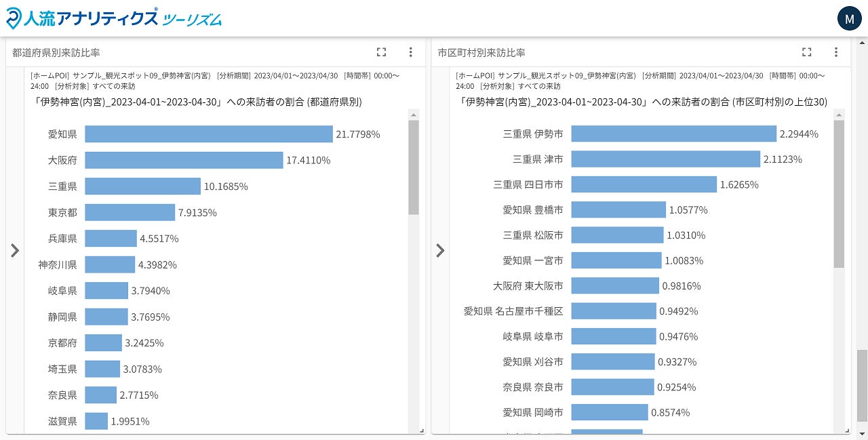Click the 三重県 伊勢市 bar

click(x=673, y=134)
